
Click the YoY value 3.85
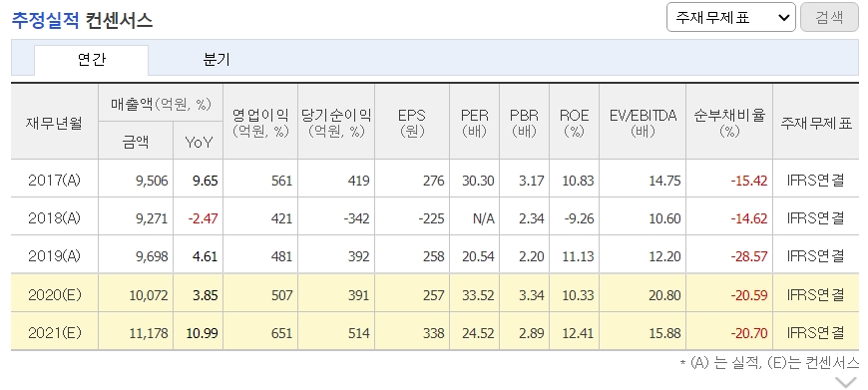click(x=205, y=295)
